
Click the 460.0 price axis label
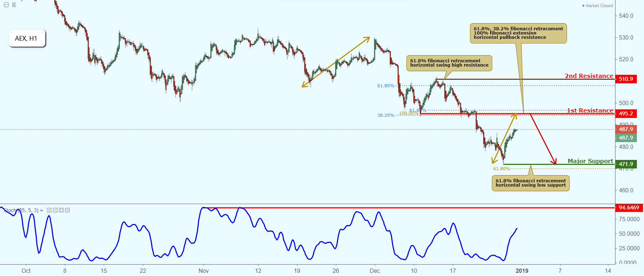626,190
